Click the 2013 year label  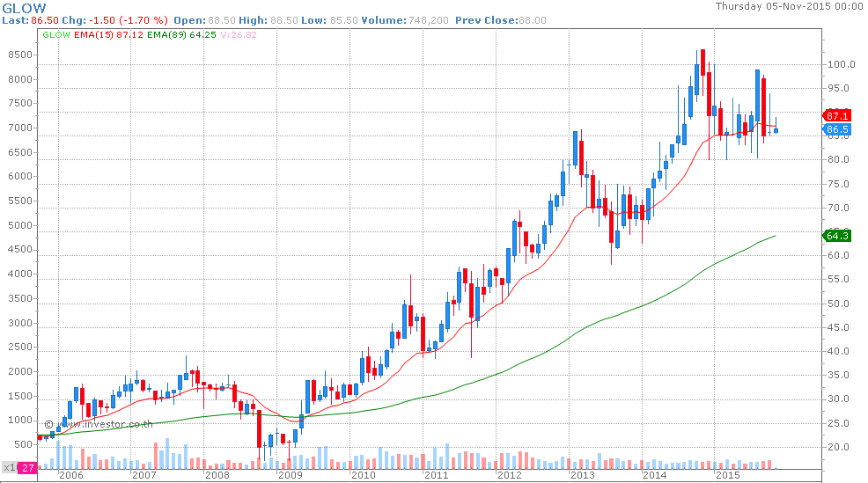583,475
